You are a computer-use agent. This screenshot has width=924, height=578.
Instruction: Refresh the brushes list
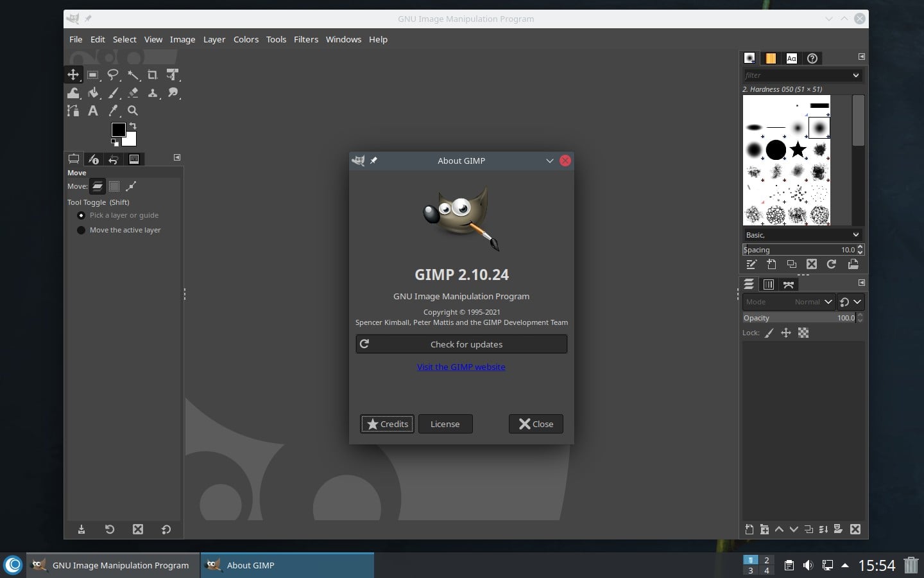[x=832, y=265]
